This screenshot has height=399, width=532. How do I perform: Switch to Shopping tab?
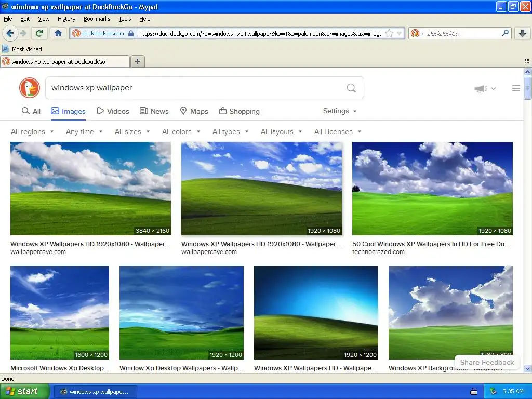[x=239, y=111]
